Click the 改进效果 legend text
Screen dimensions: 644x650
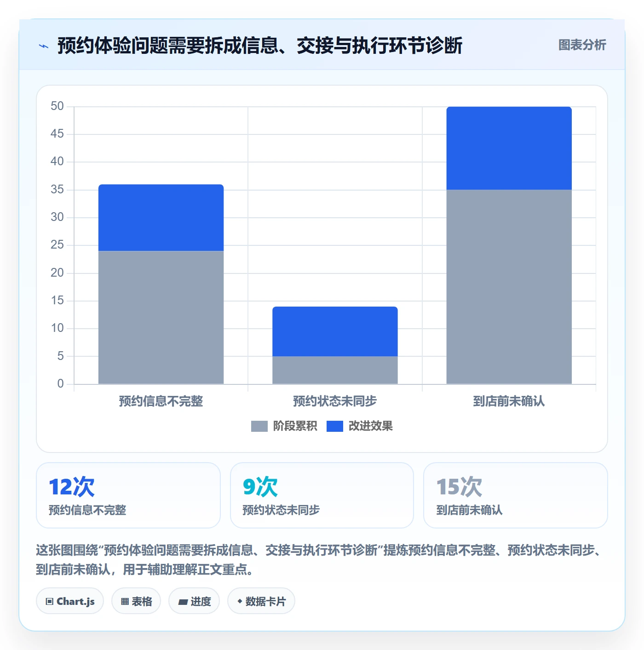[370, 426]
